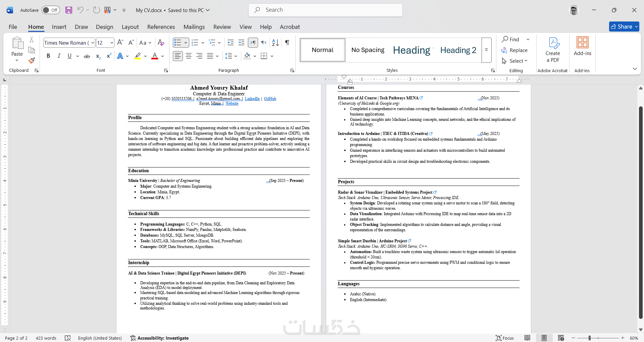Screen dimensions: 644x342
Task: Increase font size with the grow icon
Action: coord(120,43)
